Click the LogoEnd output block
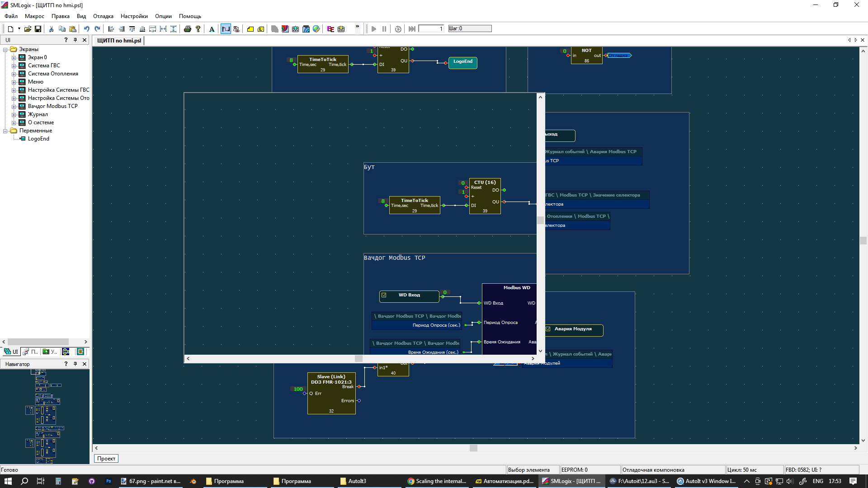This screenshot has width=868, height=488. pos(462,62)
